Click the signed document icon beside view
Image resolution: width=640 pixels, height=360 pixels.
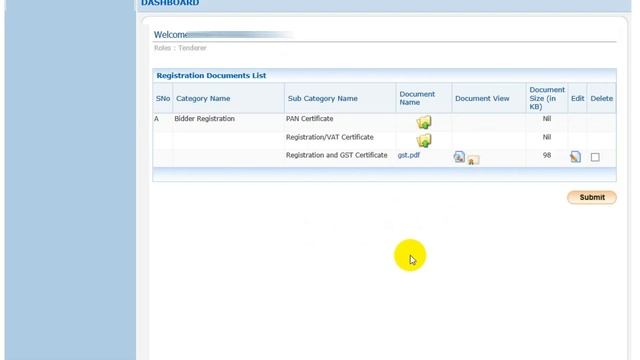point(473,160)
